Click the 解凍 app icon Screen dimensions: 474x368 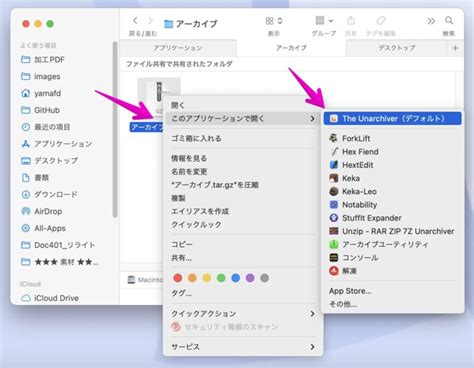coord(334,271)
